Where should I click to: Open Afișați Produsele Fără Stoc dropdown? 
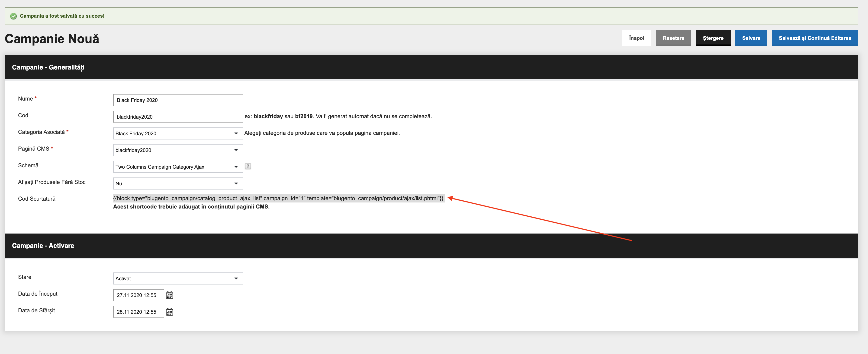click(x=178, y=183)
